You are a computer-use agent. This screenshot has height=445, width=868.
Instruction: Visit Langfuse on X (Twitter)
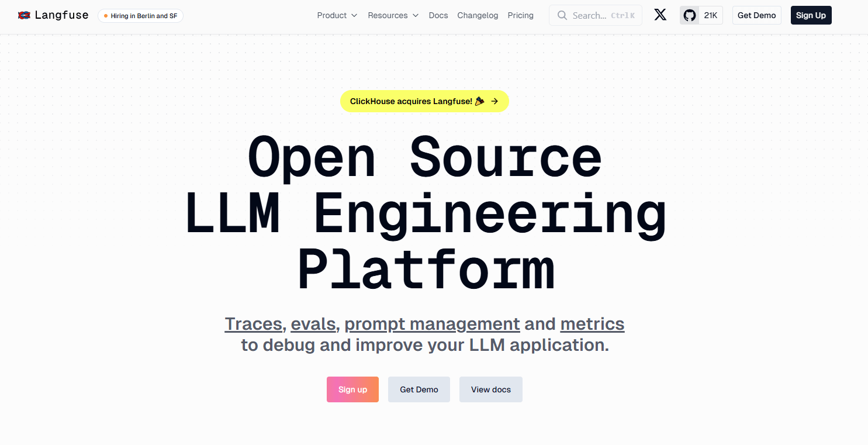[660, 15]
